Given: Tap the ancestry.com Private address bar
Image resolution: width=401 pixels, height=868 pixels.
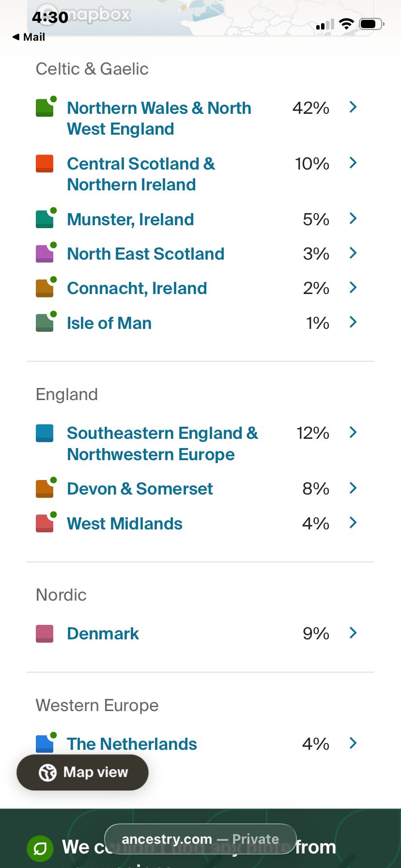Looking at the screenshot, I should [x=200, y=839].
